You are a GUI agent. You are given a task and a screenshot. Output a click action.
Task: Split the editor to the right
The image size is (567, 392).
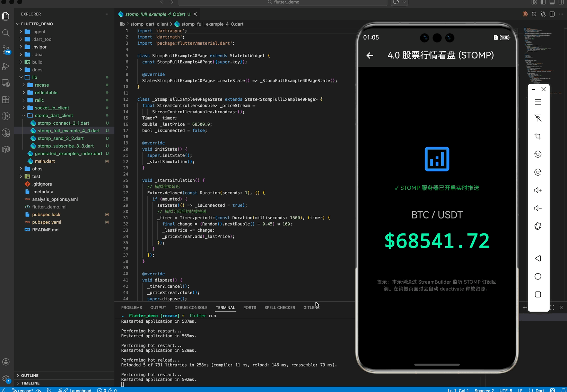(552, 14)
